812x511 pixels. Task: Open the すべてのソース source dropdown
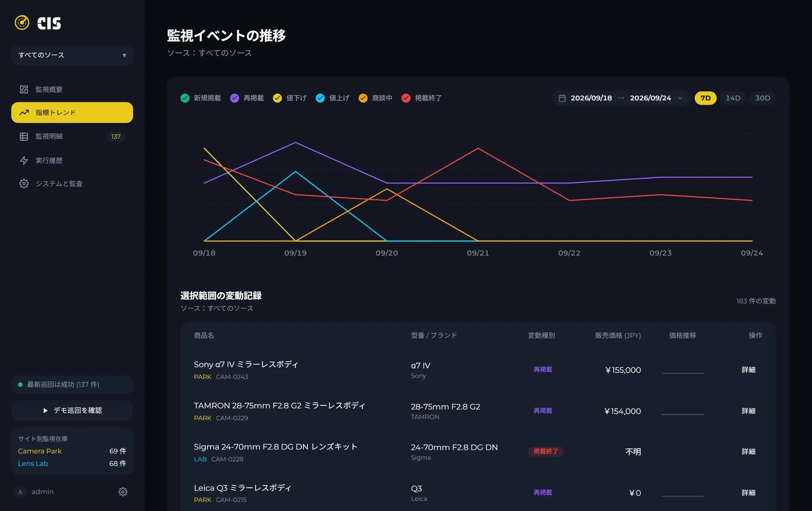(x=72, y=55)
